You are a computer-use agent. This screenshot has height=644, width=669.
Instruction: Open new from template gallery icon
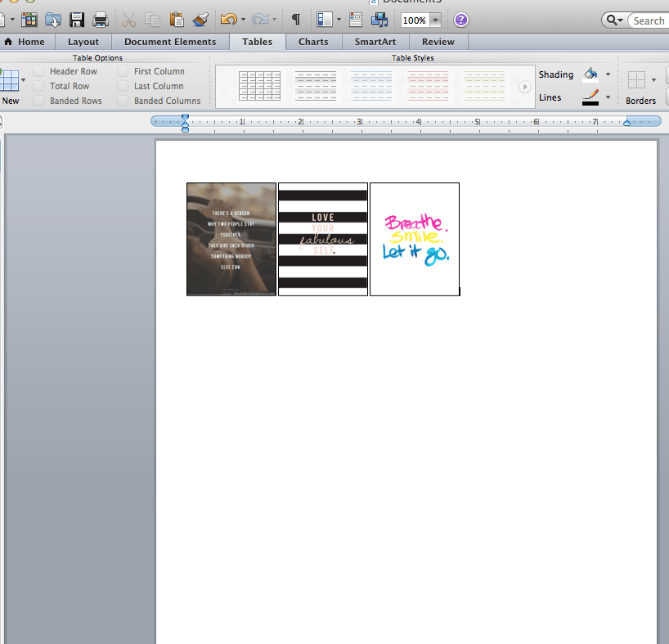tap(29, 20)
